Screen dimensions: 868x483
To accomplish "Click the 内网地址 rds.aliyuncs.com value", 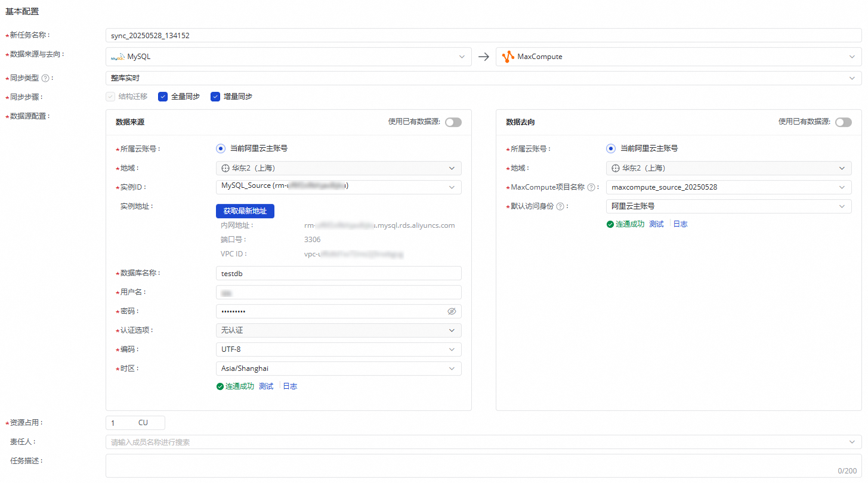I will click(x=379, y=225).
